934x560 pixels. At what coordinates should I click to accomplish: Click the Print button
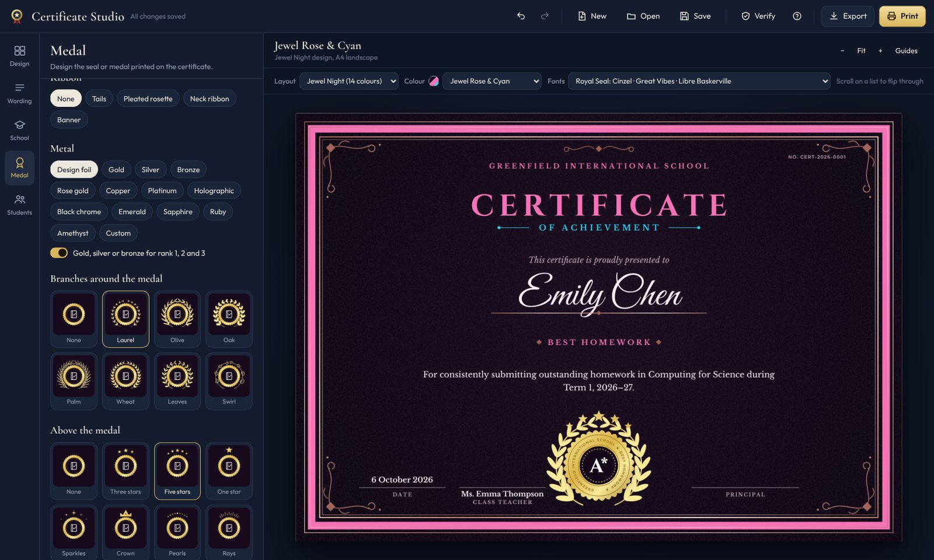[x=902, y=16]
